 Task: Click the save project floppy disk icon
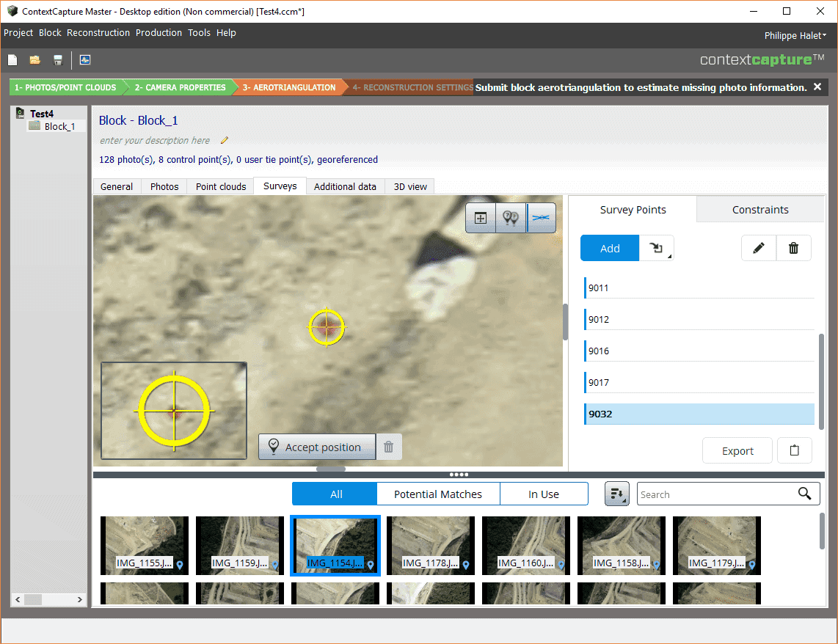(58, 60)
